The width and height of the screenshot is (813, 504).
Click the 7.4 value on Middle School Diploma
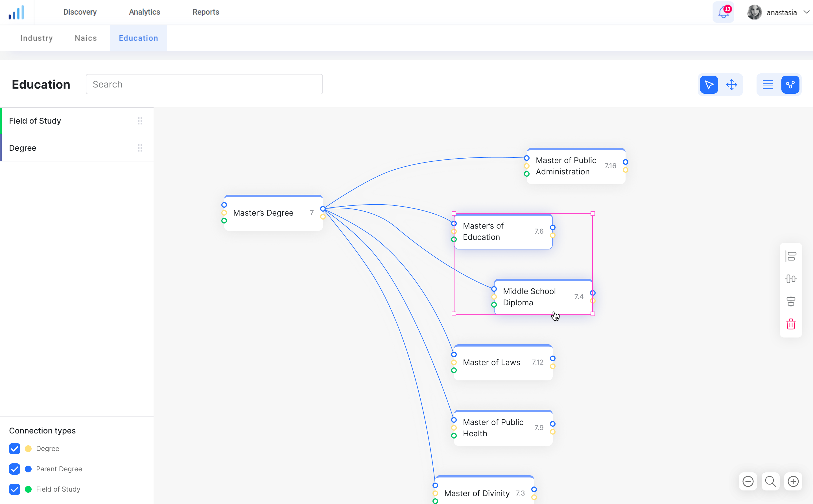579,297
